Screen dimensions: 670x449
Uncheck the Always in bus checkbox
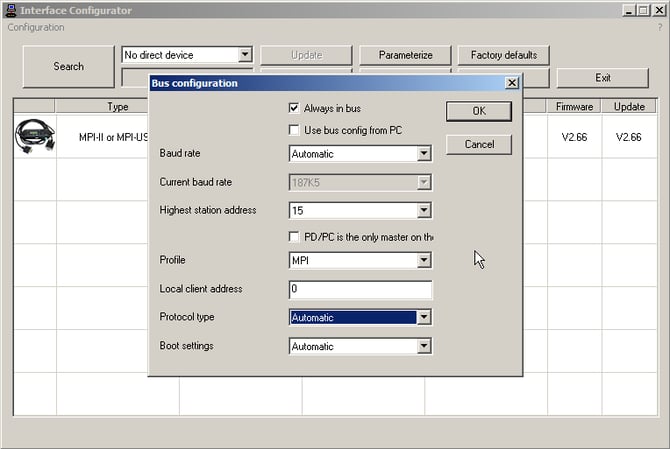[x=294, y=108]
